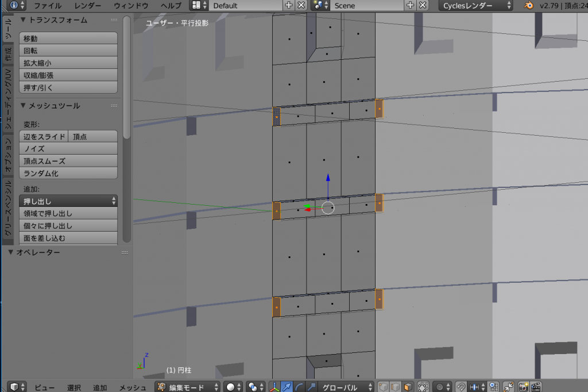Toggle the 3D manipulator widget
Screen dimensions: 588x392
tap(274, 387)
